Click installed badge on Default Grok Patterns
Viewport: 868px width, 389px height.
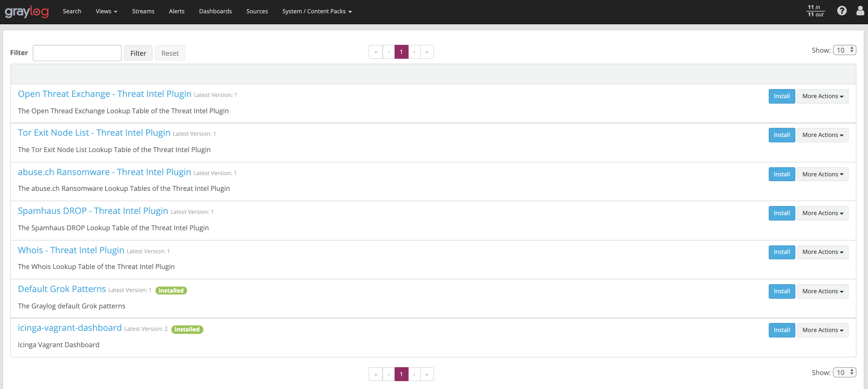(x=171, y=291)
